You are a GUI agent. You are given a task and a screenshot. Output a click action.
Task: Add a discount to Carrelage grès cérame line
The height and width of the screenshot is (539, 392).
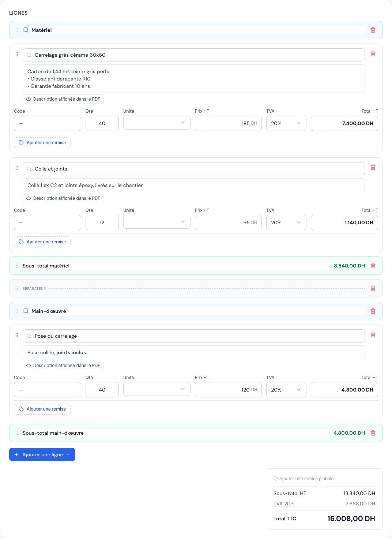tap(42, 143)
